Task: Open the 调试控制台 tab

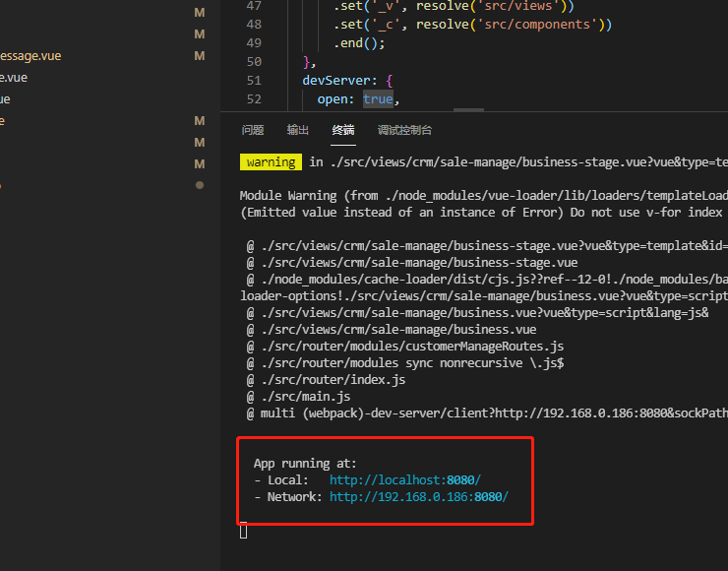Action: click(x=404, y=130)
